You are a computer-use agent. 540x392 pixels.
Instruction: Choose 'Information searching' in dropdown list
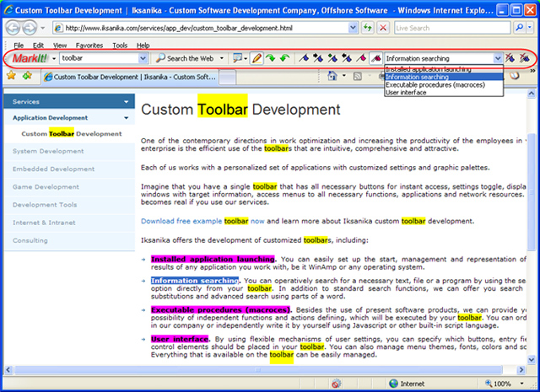point(444,77)
